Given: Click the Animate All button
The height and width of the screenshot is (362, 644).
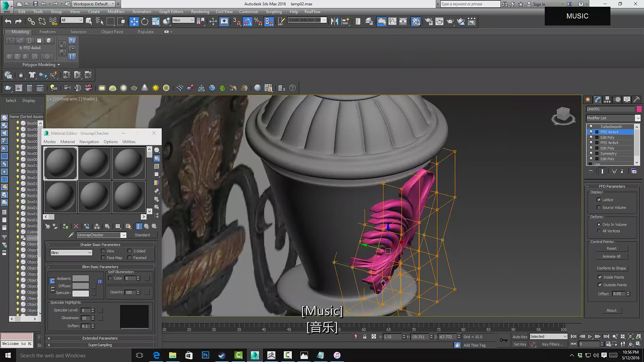Looking at the screenshot, I should pyautogui.click(x=611, y=256).
